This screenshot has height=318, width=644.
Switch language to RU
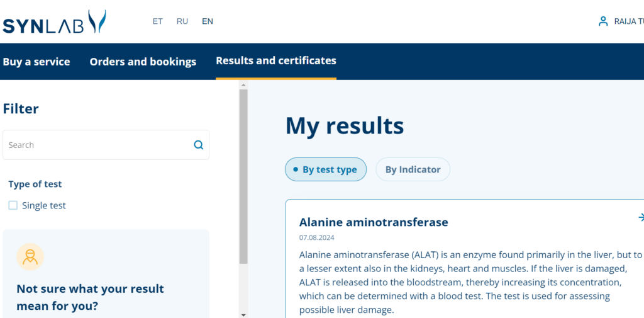182,21
